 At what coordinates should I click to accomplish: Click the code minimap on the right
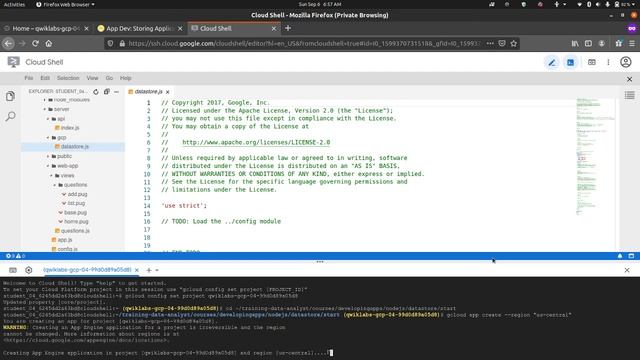[x=595, y=156]
